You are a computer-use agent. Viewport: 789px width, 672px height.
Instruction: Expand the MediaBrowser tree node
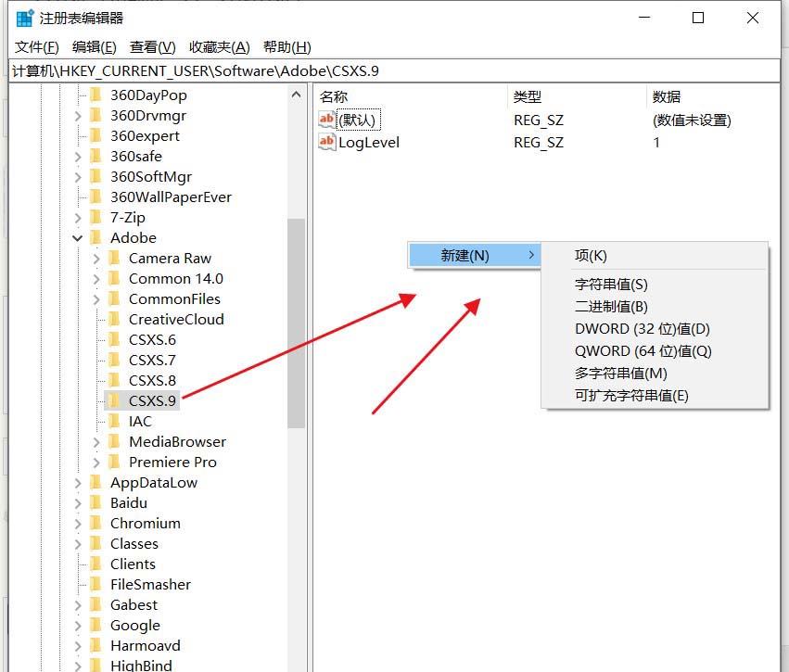pyautogui.click(x=96, y=442)
